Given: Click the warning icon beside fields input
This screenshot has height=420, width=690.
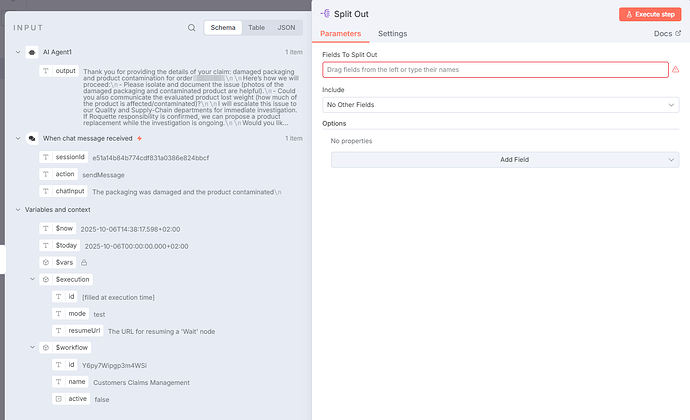Looking at the screenshot, I should click(x=676, y=70).
